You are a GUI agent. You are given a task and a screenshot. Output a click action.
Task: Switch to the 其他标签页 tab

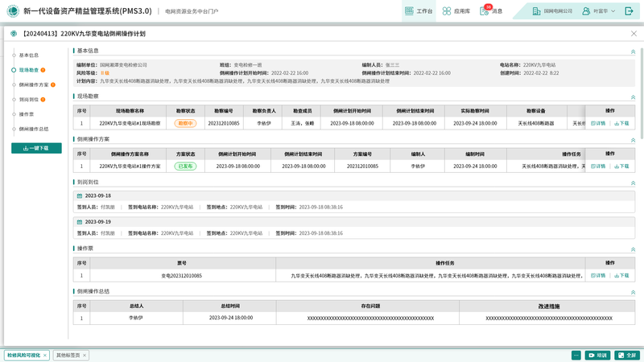[x=68, y=355]
